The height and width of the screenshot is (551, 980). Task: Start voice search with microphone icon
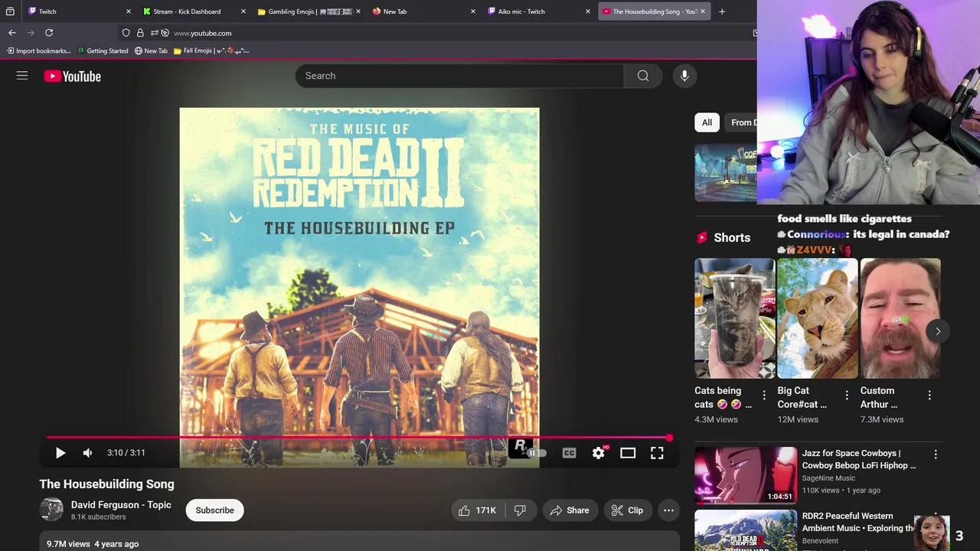pos(684,76)
